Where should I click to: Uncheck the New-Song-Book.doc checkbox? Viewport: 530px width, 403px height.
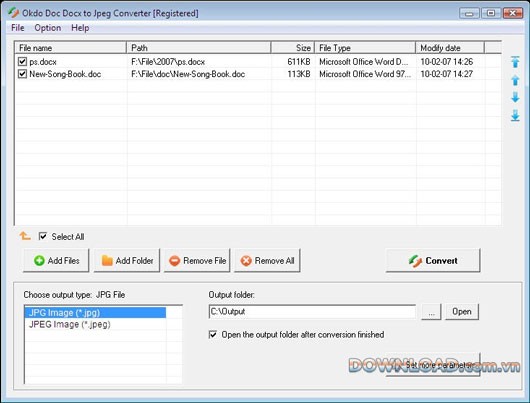pos(22,74)
